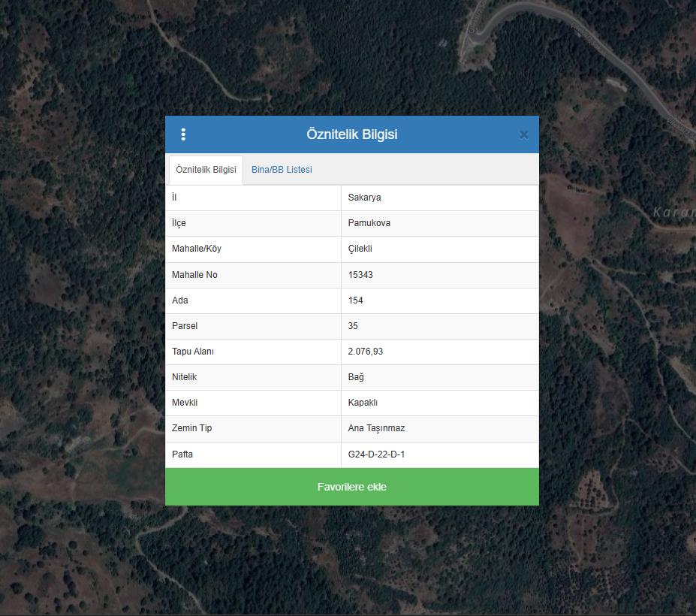The image size is (696, 616).
Task: Select the Öznitelik Bilgisi tab
Action: point(206,170)
